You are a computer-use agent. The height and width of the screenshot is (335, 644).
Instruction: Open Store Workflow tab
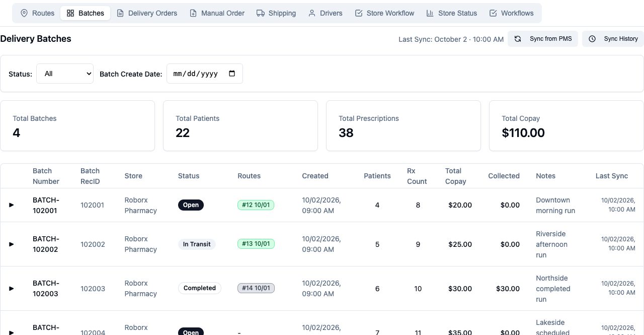pos(384,13)
